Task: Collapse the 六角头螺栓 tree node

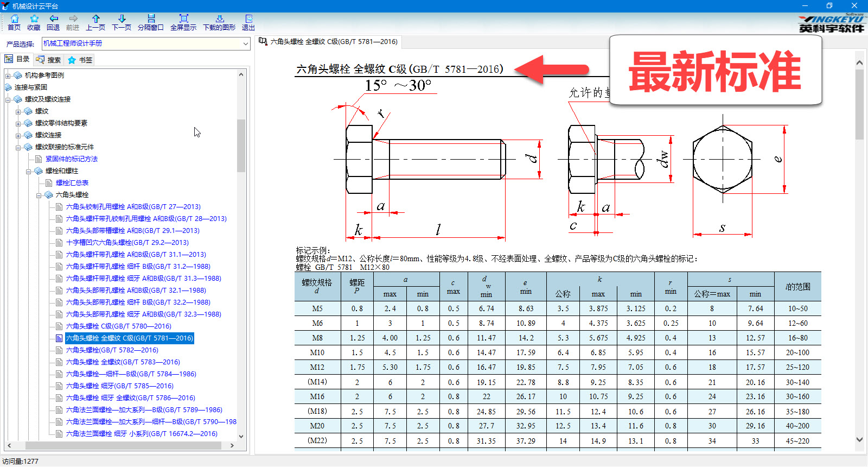Action: (x=39, y=195)
